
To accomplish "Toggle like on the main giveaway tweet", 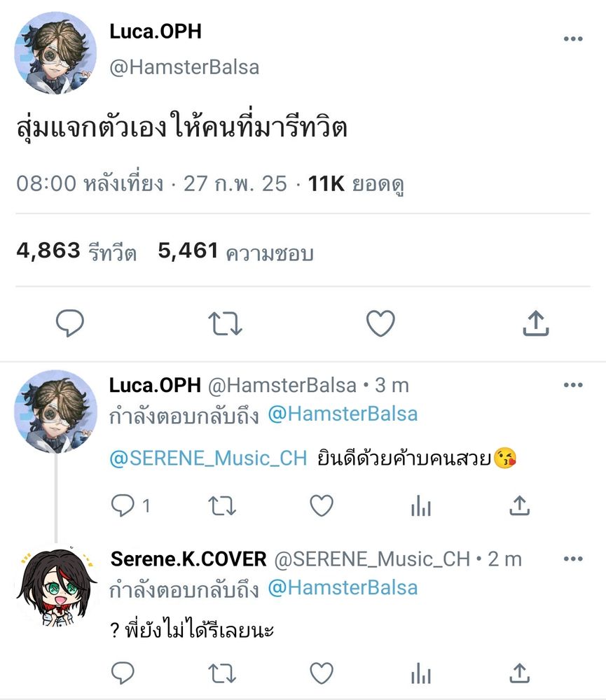I will click(380, 322).
